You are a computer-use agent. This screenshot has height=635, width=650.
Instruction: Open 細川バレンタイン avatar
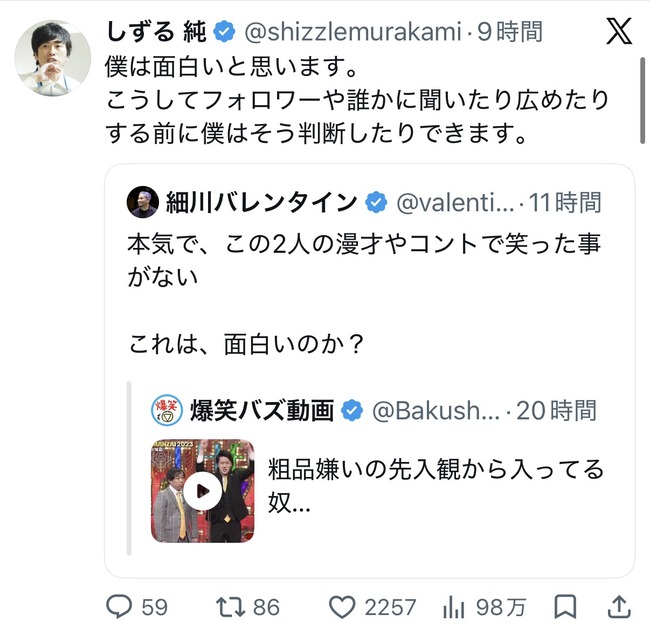pos(143,202)
